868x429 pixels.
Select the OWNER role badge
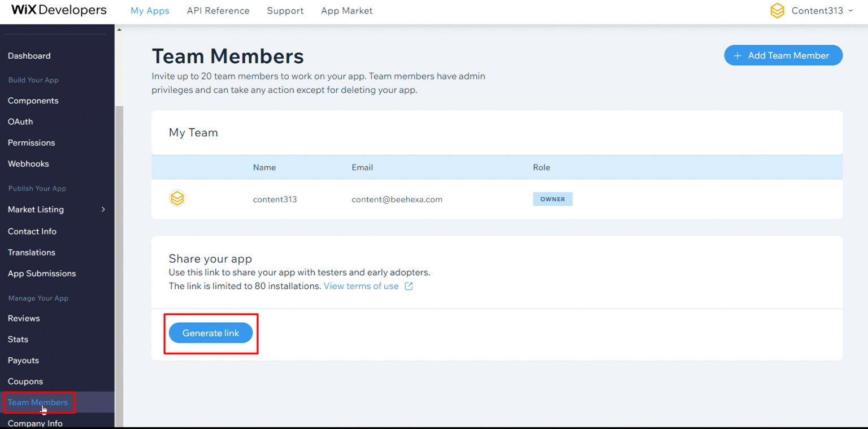(553, 198)
